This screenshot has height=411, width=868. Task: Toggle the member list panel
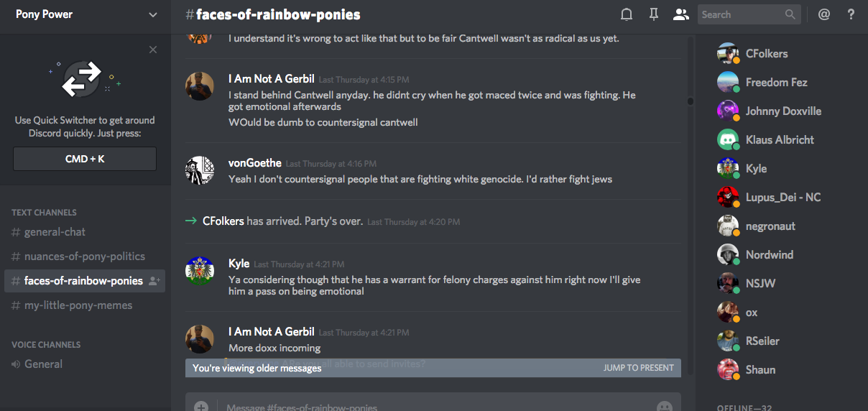(x=680, y=14)
